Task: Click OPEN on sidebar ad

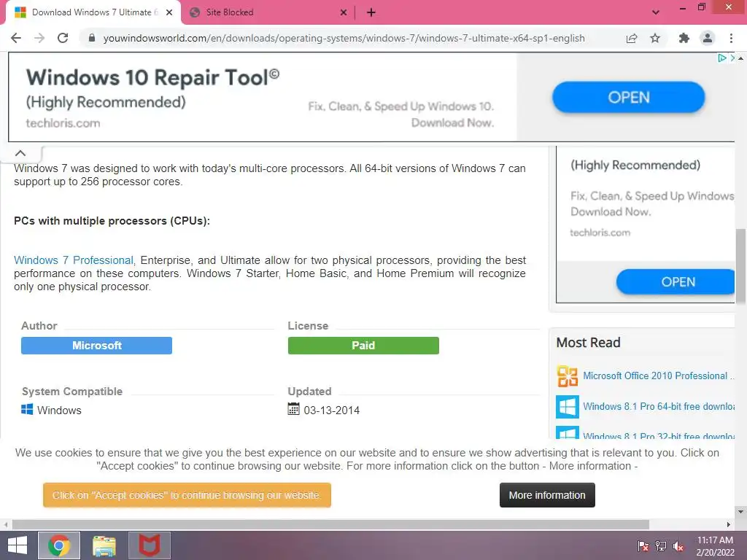Action: [675, 281]
